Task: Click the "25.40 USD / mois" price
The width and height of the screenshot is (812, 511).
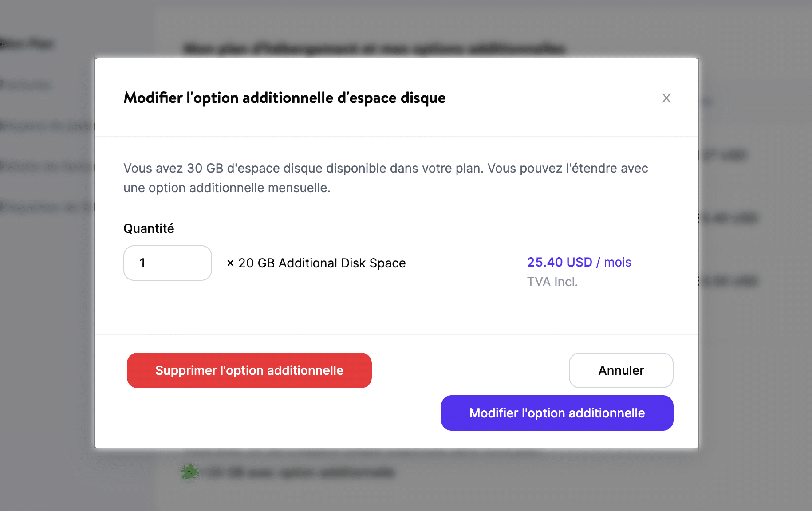Action: point(578,262)
